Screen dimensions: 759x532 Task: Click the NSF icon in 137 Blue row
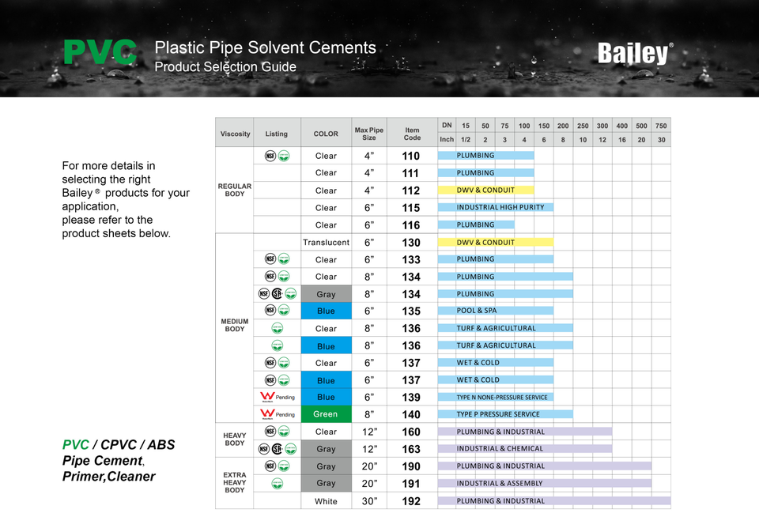[270, 380]
